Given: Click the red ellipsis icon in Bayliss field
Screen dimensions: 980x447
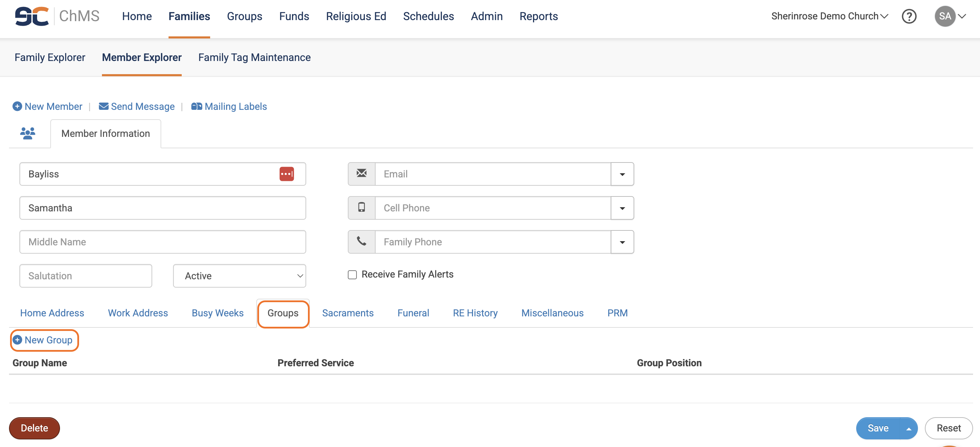Looking at the screenshot, I should 286,174.
